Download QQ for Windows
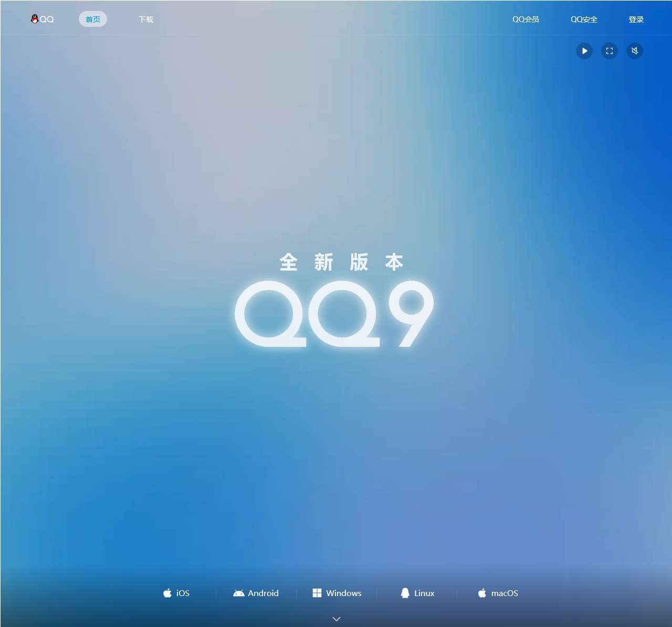This screenshot has height=627, width=672. click(x=337, y=593)
